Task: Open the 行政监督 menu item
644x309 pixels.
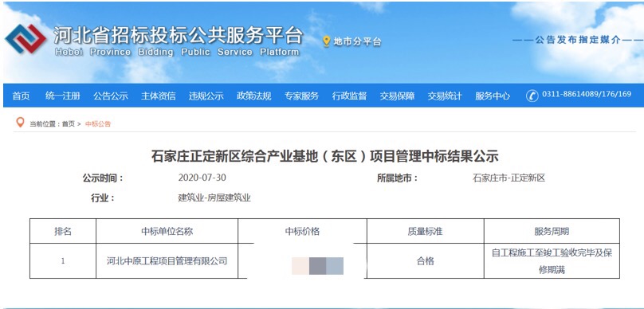Action: coord(350,96)
